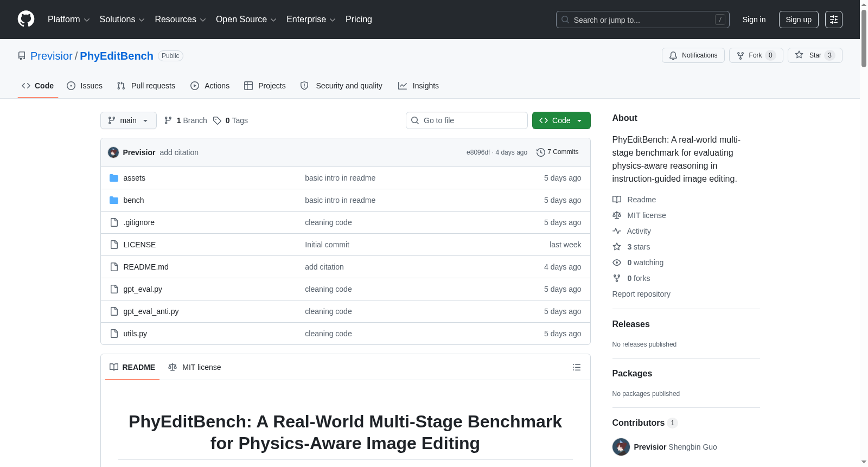Click the Previsor avatar in Contributors

(621, 447)
